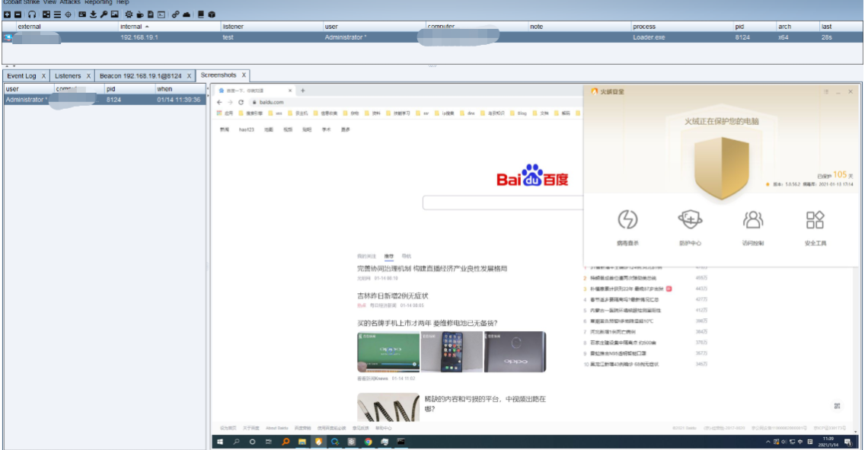Screen dimensions: 868x450
Task: Click the 访问控制 access control icon
Action: 753,220
